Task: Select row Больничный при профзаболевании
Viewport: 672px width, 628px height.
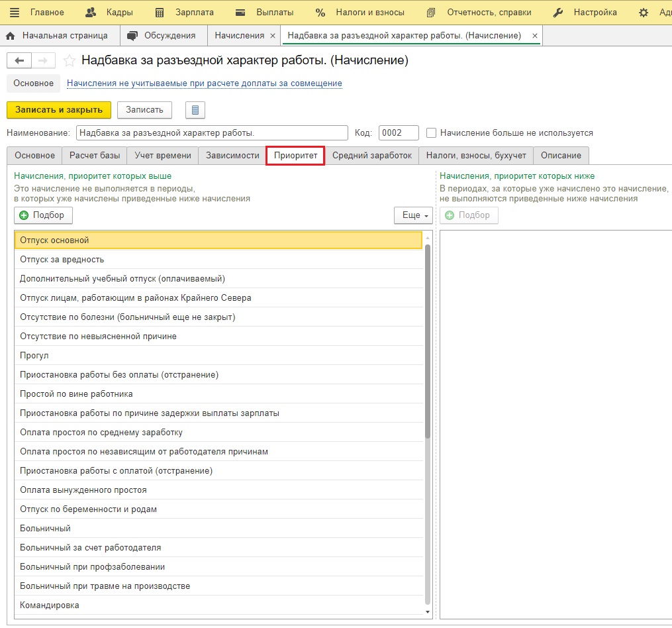Action: point(218,567)
